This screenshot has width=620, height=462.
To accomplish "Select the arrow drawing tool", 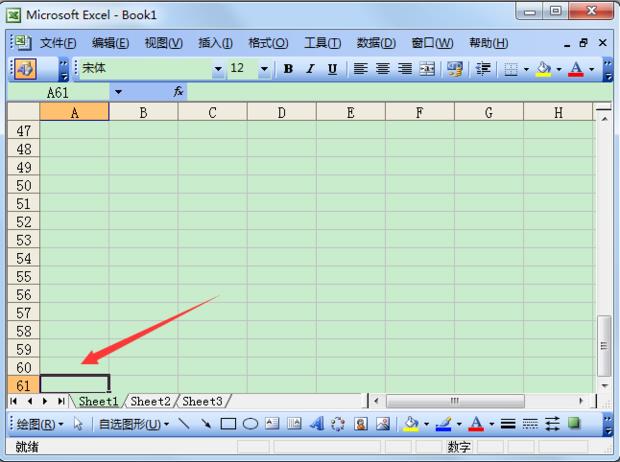I will [206, 424].
